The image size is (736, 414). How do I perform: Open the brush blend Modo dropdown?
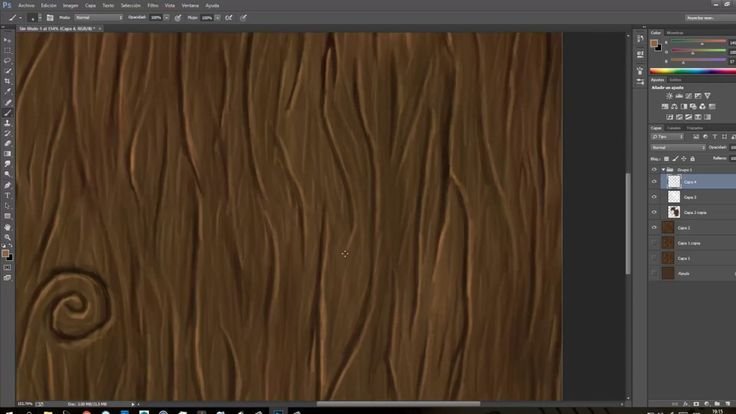[98, 17]
